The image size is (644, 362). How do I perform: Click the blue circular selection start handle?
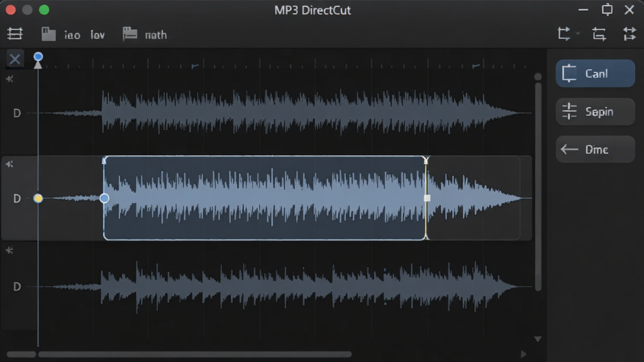[x=104, y=198]
